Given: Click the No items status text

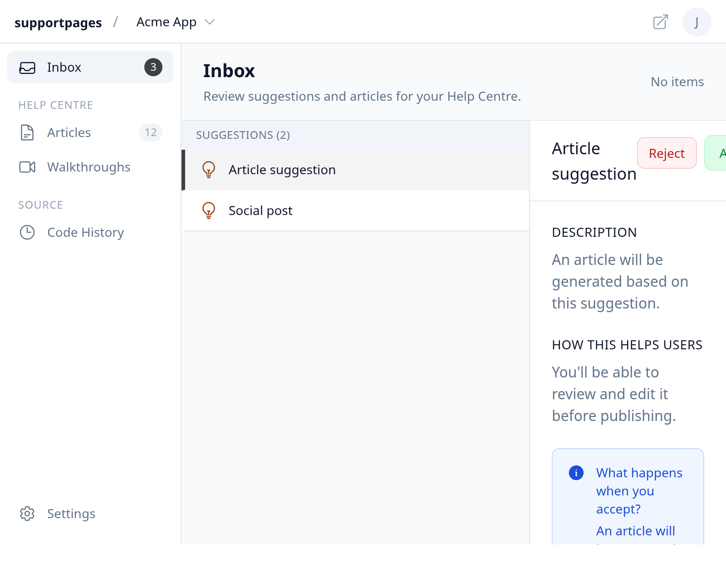Looking at the screenshot, I should (677, 82).
